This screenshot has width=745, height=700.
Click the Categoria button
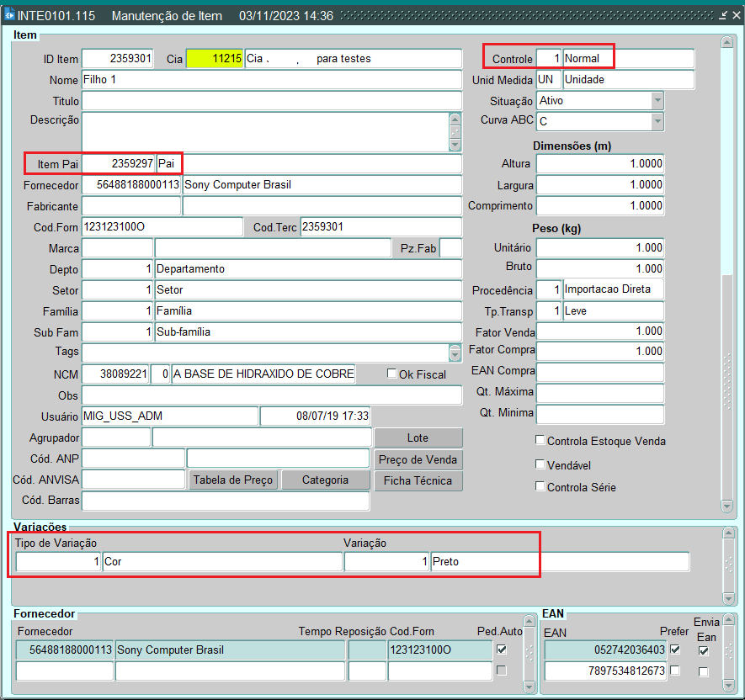pos(325,480)
